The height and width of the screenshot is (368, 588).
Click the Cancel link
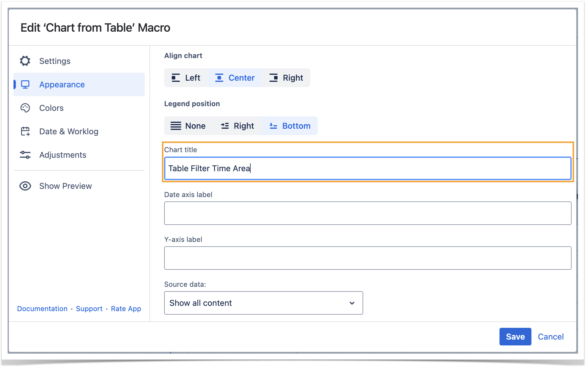[550, 337]
